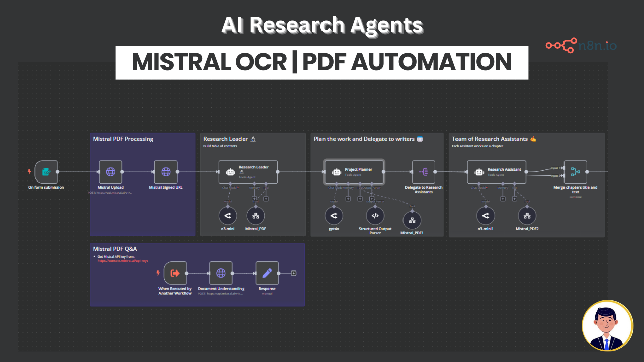The height and width of the screenshot is (362, 644).
Task: Click the Input 1 connector of Merge node
Action: (562, 168)
